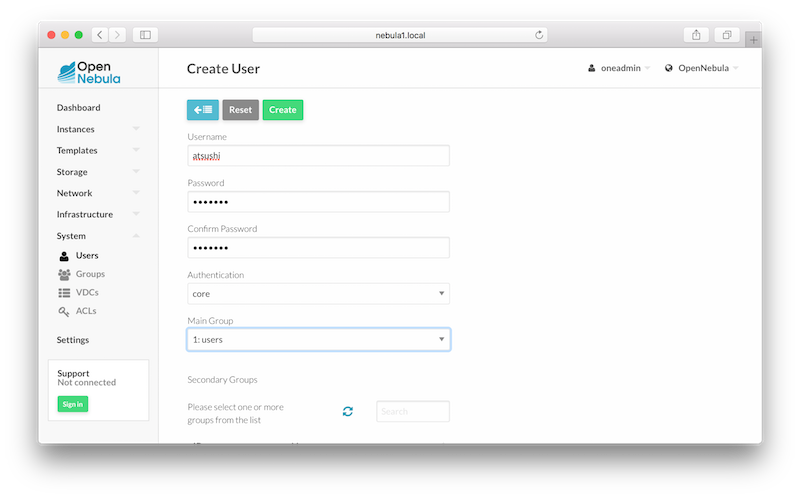Toggle Safari sidebar view icon

[x=145, y=35]
